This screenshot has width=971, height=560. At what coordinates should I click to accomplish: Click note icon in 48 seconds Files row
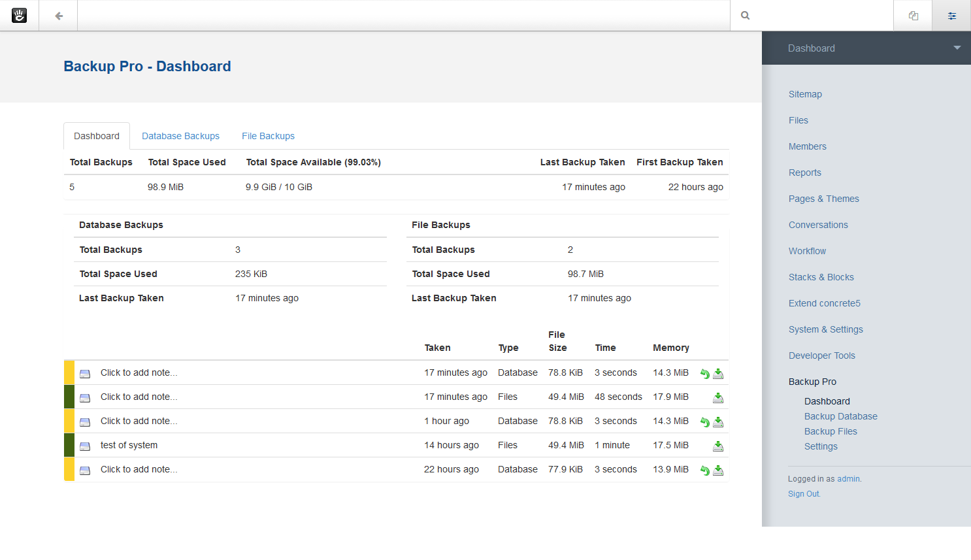pyautogui.click(x=85, y=398)
